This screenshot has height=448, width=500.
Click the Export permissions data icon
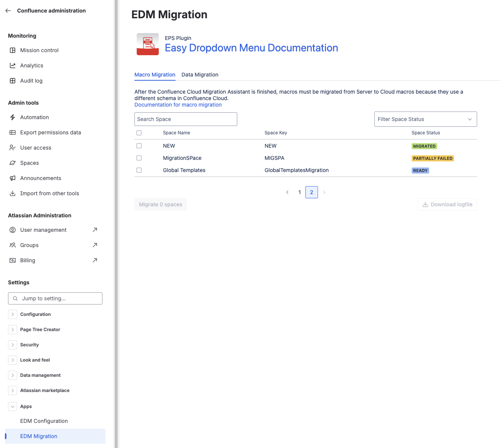click(13, 132)
